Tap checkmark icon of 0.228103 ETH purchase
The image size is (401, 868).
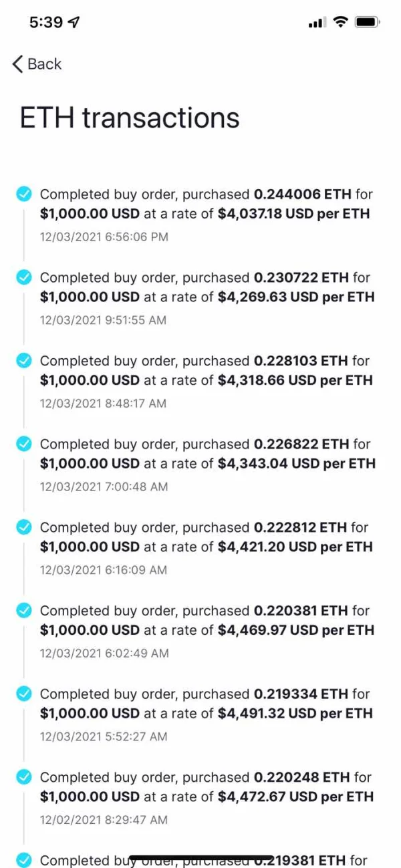point(24,361)
